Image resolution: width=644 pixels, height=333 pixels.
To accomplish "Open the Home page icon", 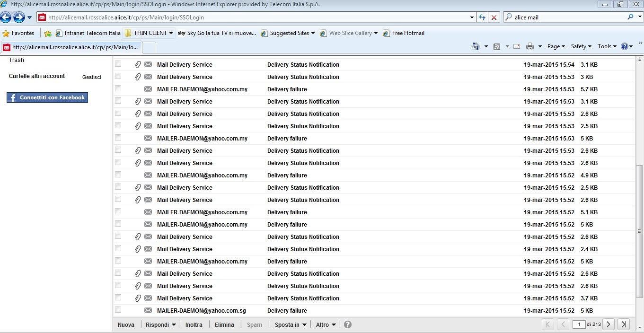I will click(x=476, y=46).
